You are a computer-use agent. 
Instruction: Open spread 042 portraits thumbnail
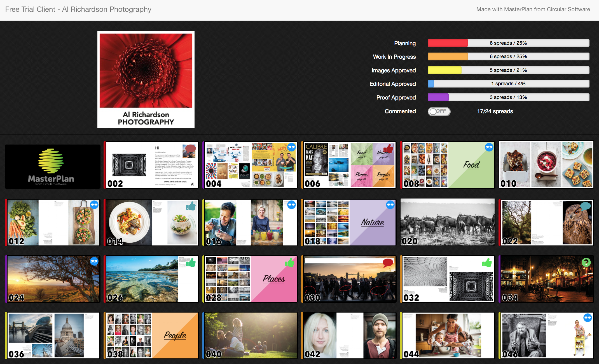(349, 335)
